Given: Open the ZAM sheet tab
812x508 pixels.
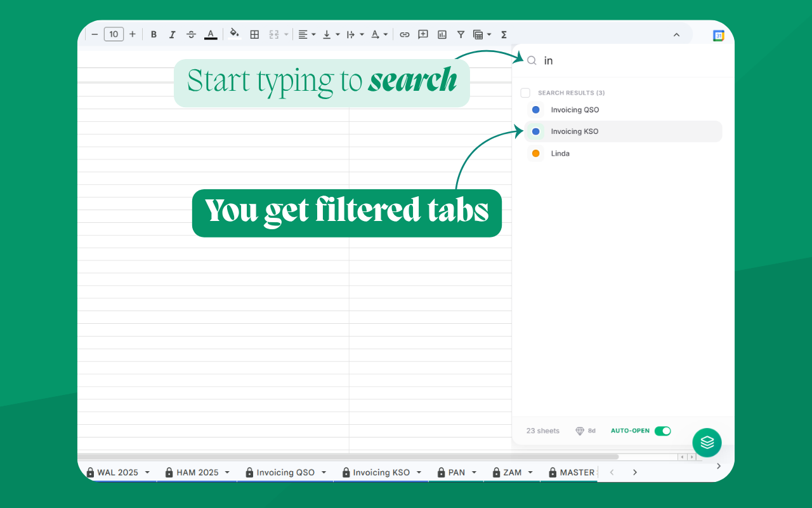Looking at the screenshot, I should (x=513, y=472).
